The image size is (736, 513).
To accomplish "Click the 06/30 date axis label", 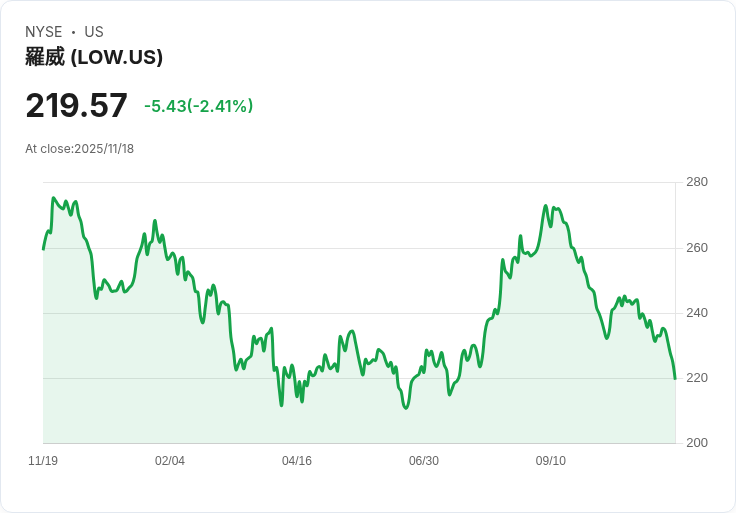I will [424, 461].
